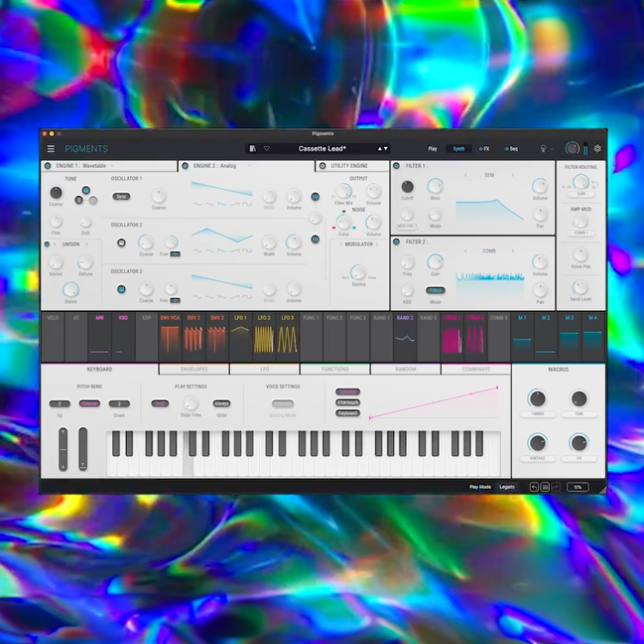Open the Pigments hamburger main menu
Image resolution: width=644 pixels, height=644 pixels.
coord(51,149)
